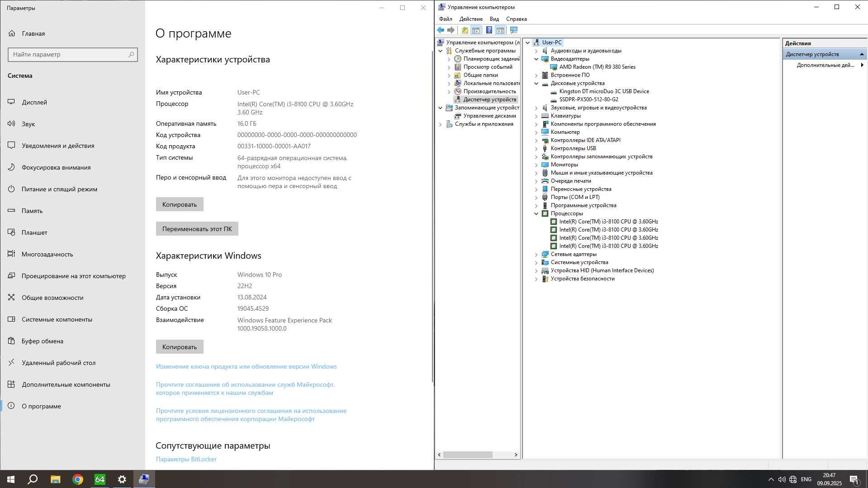Viewport: 868px width, 488px height.
Task: Select AMD Radeon (TM) R9 380 Series
Action: [x=597, y=67]
